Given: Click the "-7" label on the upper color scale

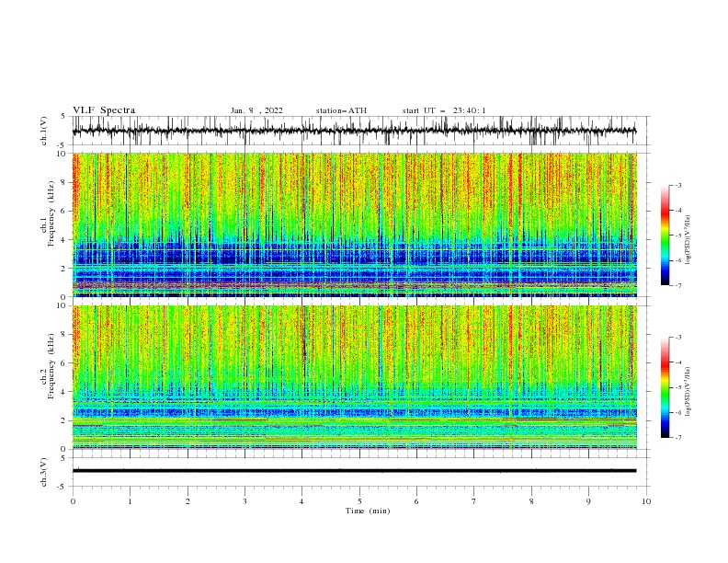Looking at the screenshot, I should click(x=678, y=285).
